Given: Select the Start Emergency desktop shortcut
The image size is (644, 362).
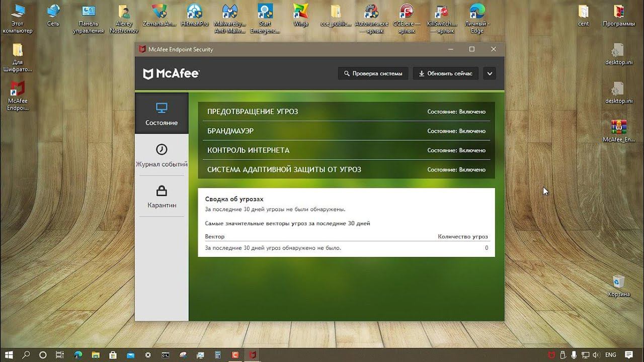Looking at the screenshot, I should 265,19.
